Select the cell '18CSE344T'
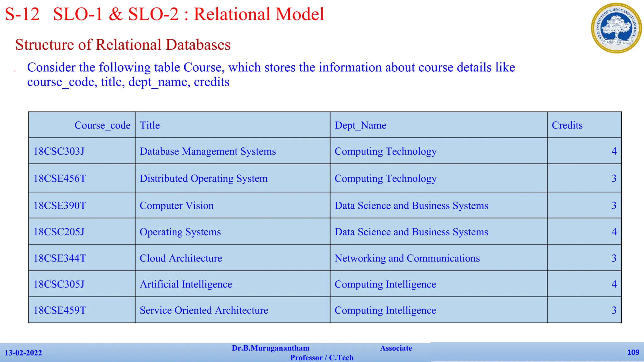 tap(82, 258)
